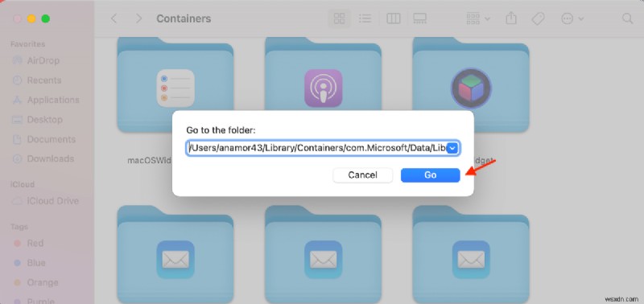Open the More actions ellipsis menu
Image resolution: width=644 pixels, height=304 pixels.
(572, 18)
